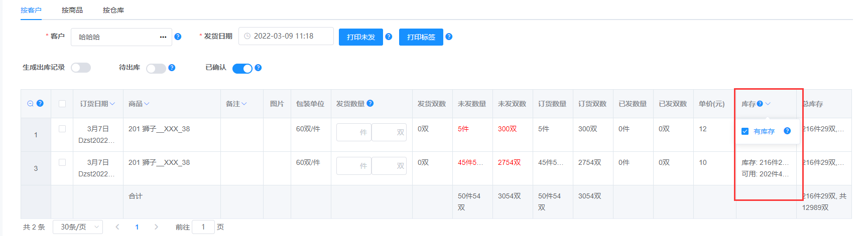
Task: Click the search icon in table header corner
Action: (x=31, y=104)
